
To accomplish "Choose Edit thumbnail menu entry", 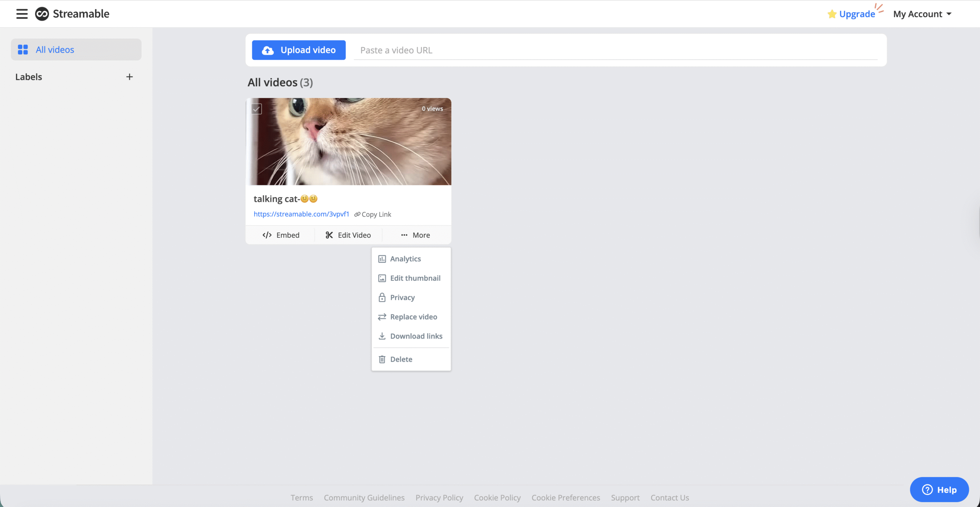I will click(x=415, y=278).
